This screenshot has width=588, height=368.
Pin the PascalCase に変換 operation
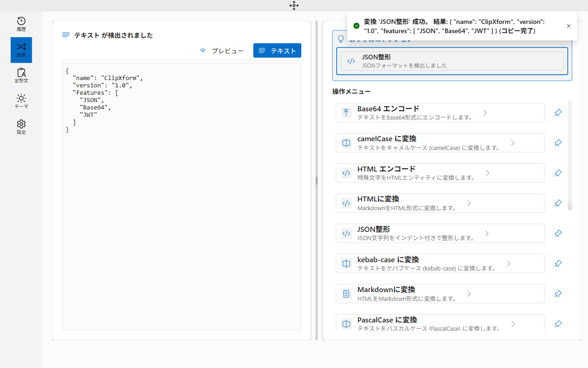pos(558,324)
